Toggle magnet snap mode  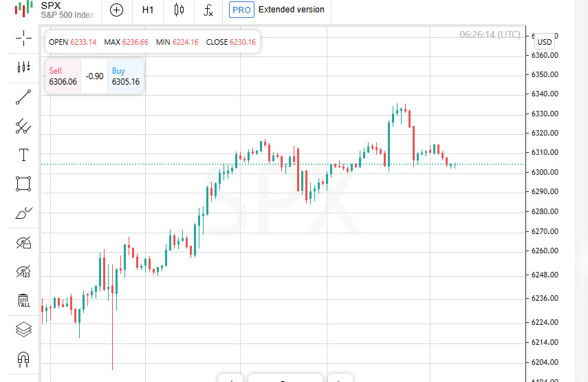[23, 359]
